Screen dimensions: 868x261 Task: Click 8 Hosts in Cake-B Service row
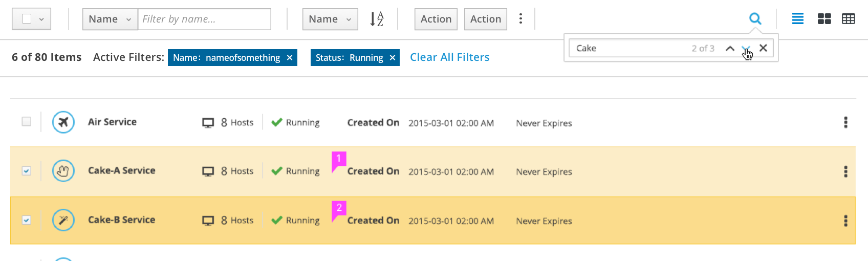coord(237,221)
